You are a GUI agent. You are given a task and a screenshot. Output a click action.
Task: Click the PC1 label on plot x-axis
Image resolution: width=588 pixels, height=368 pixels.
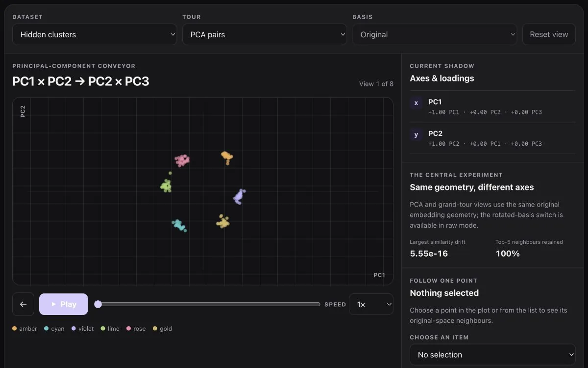(x=379, y=275)
